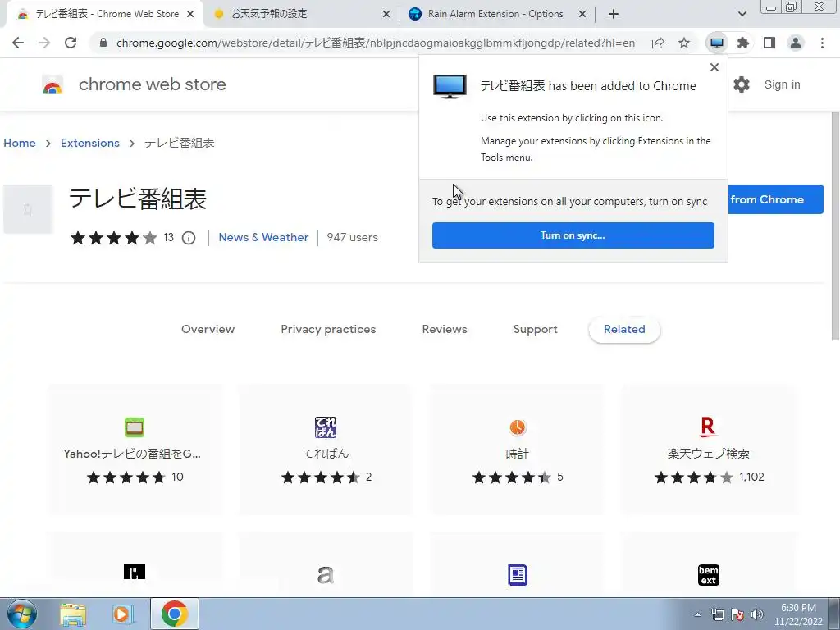Open Action Center flag tray icon
840x630 pixels.
coord(737,614)
